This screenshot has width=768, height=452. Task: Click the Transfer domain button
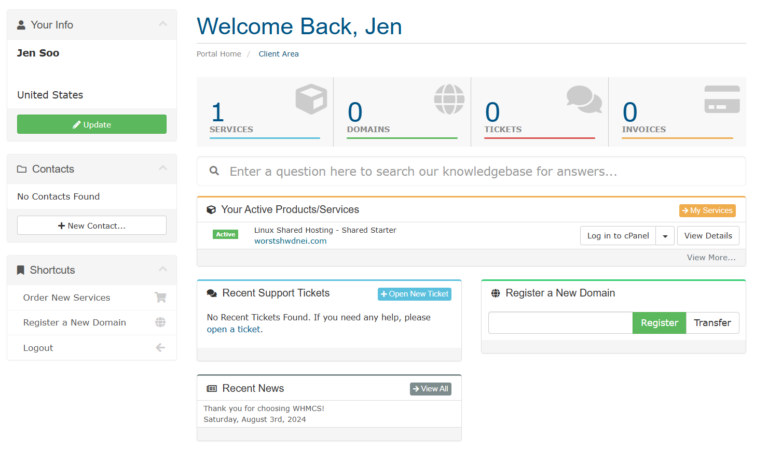712,323
